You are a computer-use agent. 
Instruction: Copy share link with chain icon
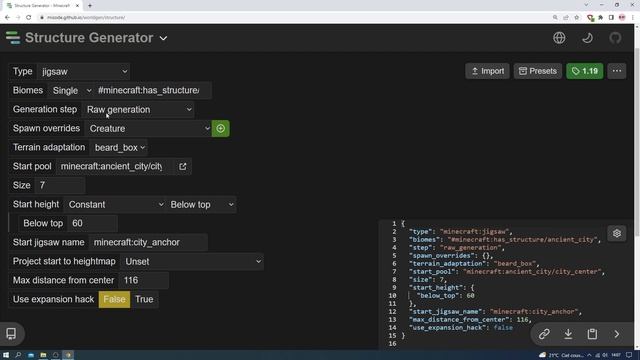click(x=544, y=334)
